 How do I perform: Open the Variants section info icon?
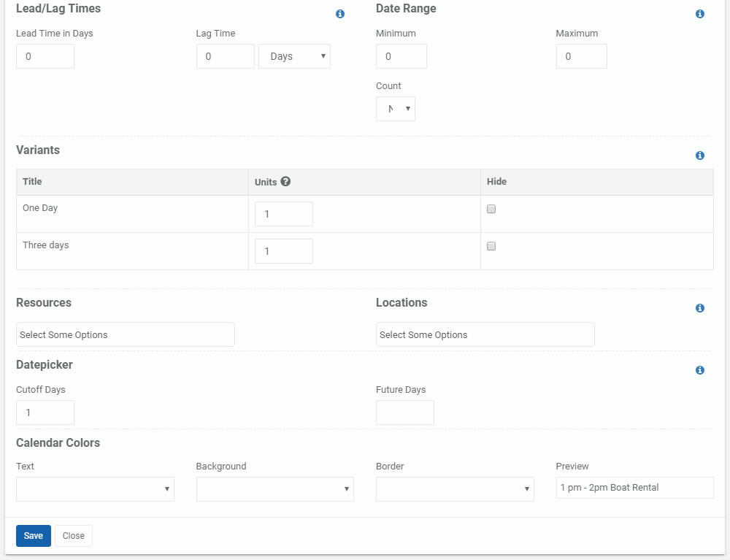700,156
